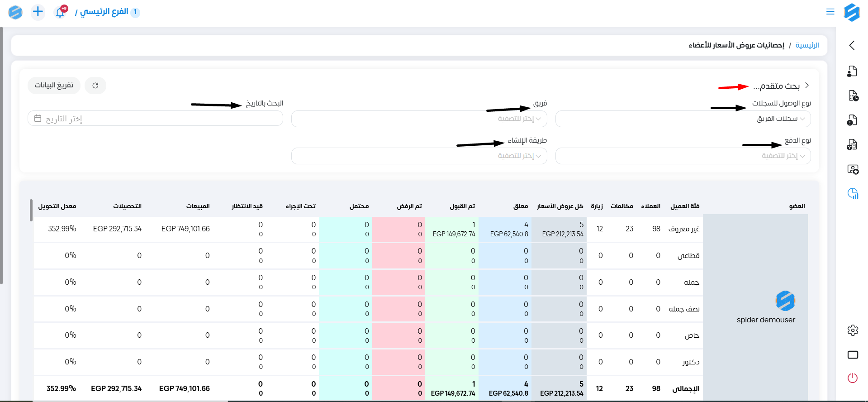Viewport: 868px width, 402px height.
Task: Open the settings gear icon
Action: point(852,330)
